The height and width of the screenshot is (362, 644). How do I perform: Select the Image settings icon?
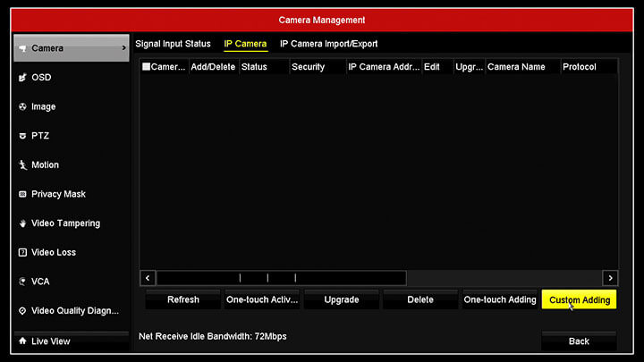tap(22, 107)
